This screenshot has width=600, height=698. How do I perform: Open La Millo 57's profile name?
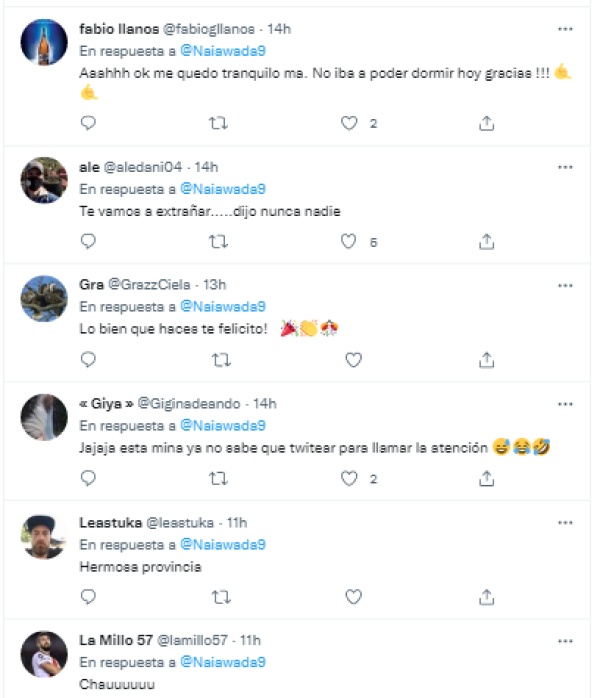pos(115,640)
